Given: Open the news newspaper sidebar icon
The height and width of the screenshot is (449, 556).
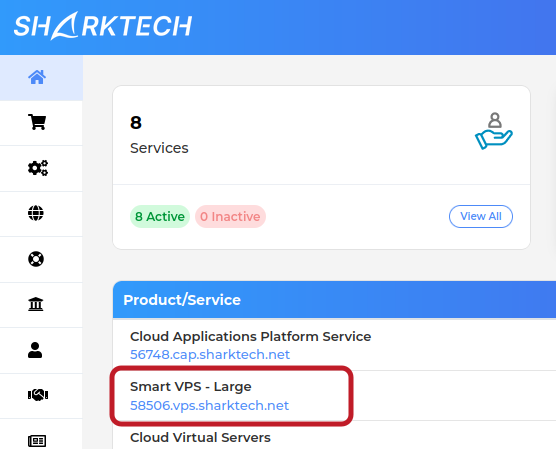Looking at the screenshot, I should (x=37, y=441).
